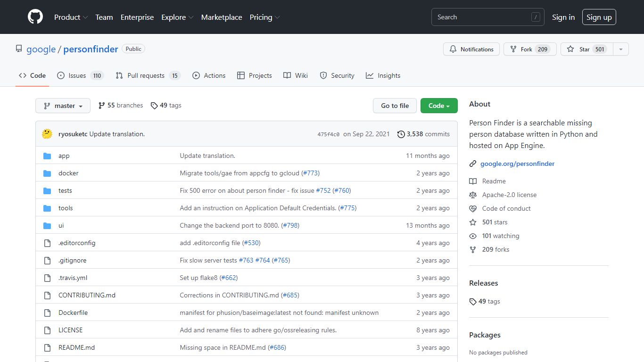The image size is (644, 362).
Task: Click the tests folder icon
Action: pyautogui.click(x=47, y=190)
